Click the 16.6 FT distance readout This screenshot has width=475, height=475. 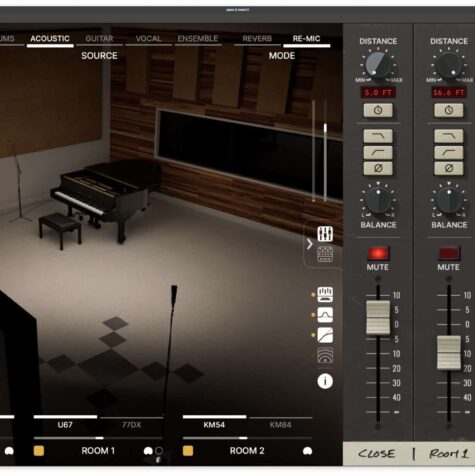(x=449, y=92)
